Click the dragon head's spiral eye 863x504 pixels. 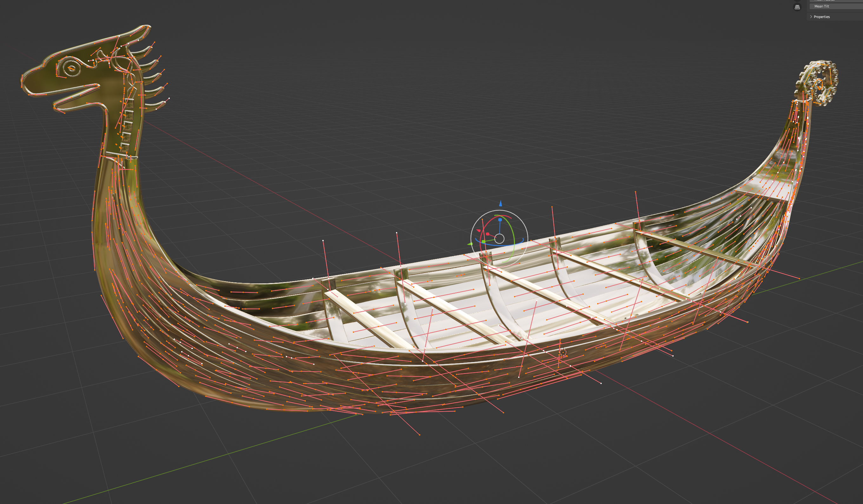[71, 68]
